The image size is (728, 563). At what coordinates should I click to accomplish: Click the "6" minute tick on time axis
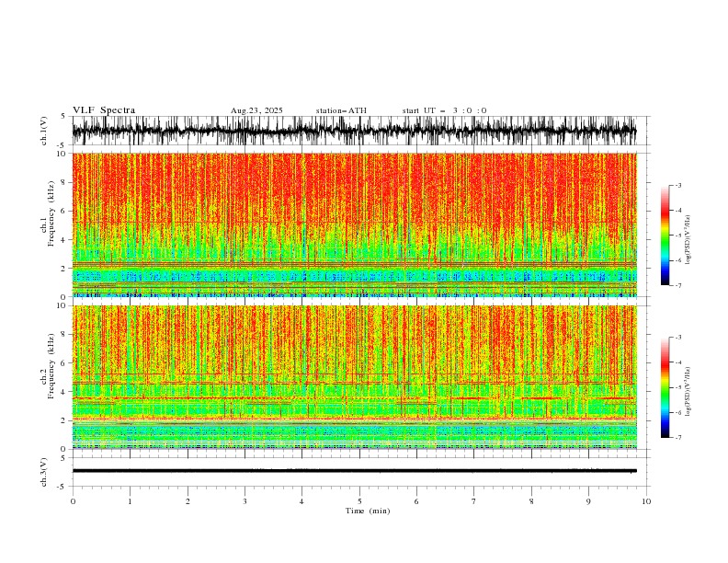pos(416,501)
